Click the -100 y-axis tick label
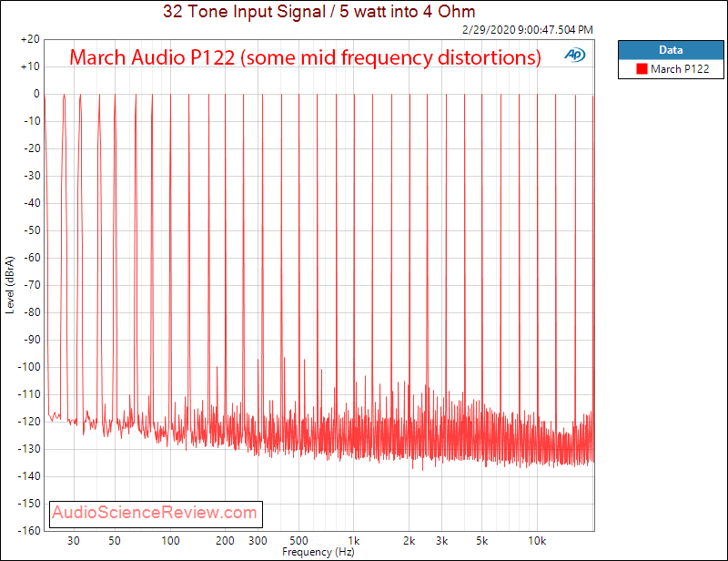This screenshot has height=561, width=728. click(x=29, y=367)
